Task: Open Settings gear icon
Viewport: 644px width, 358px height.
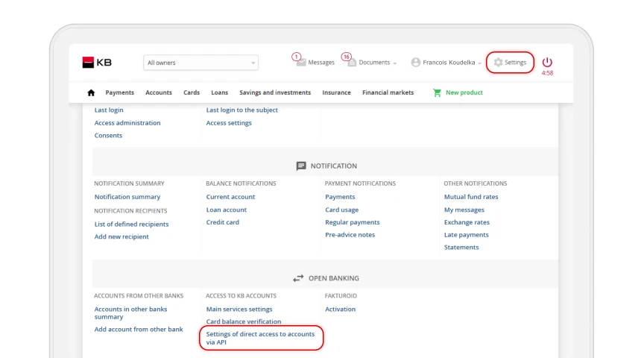Action: (x=498, y=62)
